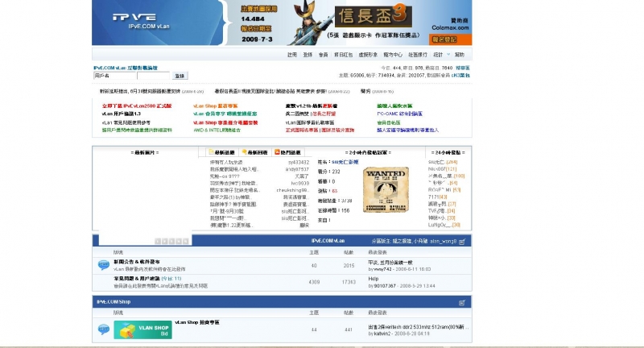Open the IPvE.COM vLan 互聯對戰論壇 title link
Image resolution: width=644 pixels, height=348 pixels.
click(x=126, y=68)
